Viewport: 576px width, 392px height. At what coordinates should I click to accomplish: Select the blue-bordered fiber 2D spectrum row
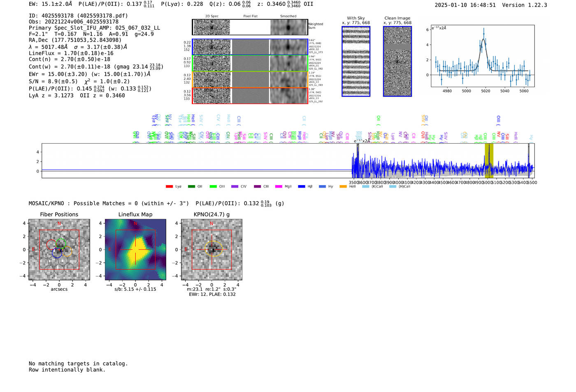[250, 47]
